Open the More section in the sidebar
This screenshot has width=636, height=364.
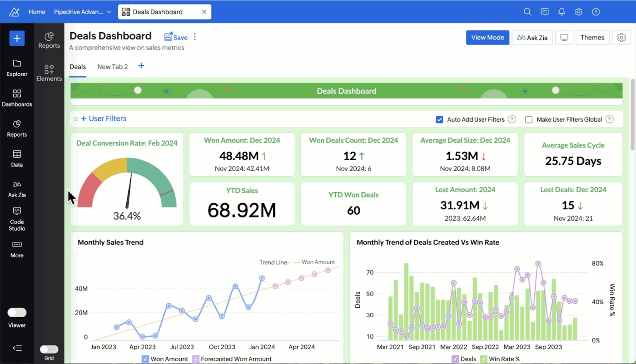tap(16, 250)
